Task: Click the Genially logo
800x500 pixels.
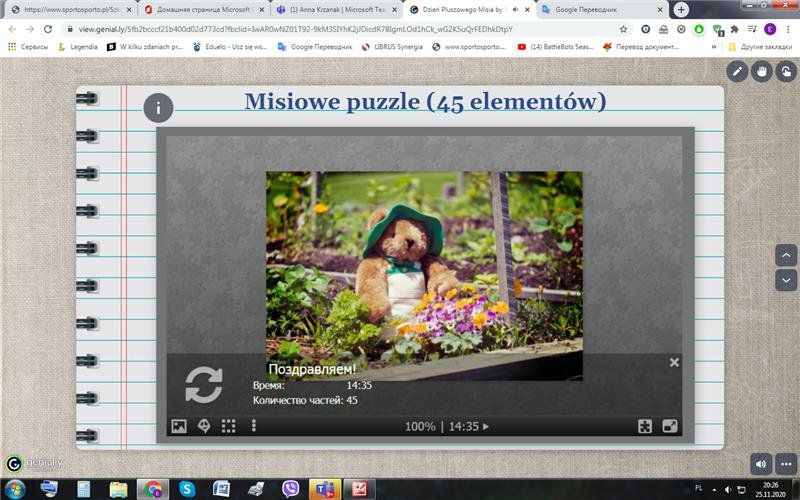Action: click(35, 463)
